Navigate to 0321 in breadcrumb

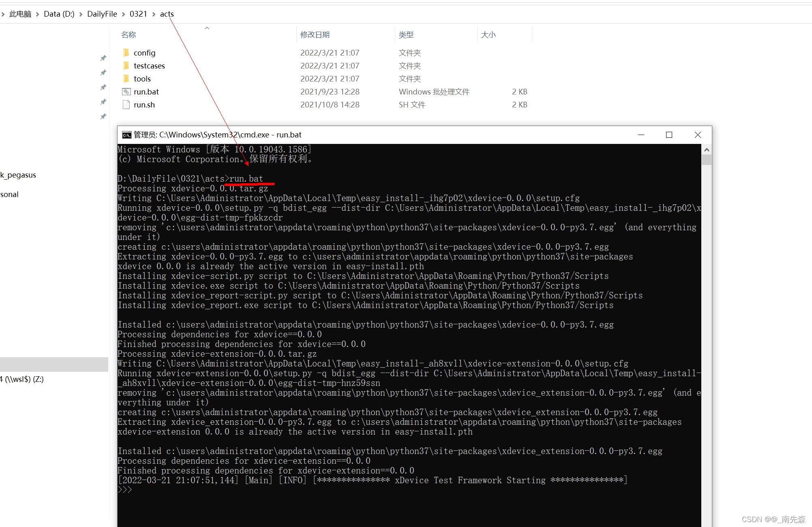point(138,14)
